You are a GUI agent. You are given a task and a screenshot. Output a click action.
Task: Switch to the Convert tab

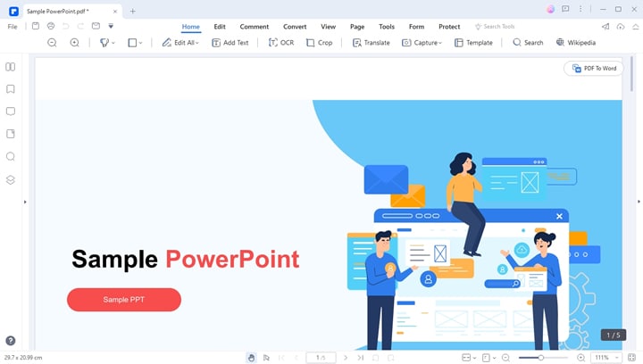[x=295, y=27]
